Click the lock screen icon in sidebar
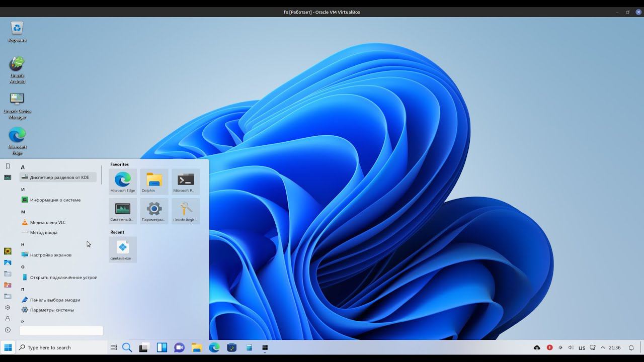 (8, 319)
